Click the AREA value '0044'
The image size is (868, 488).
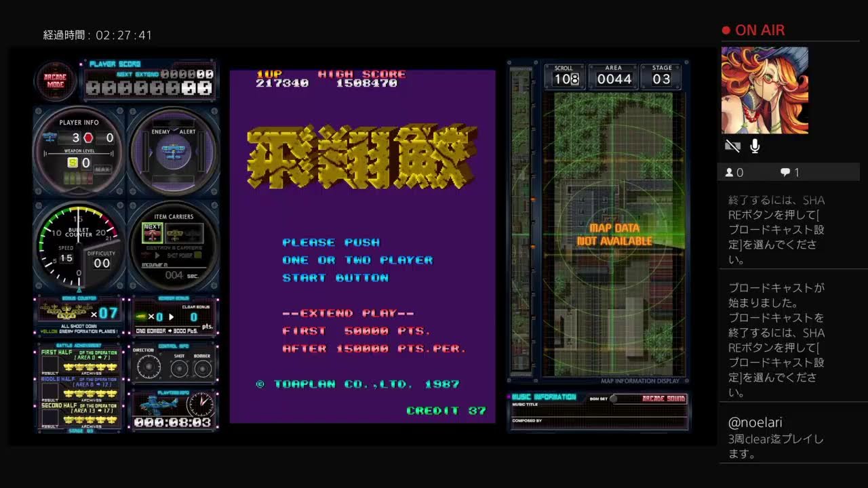[x=614, y=79]
